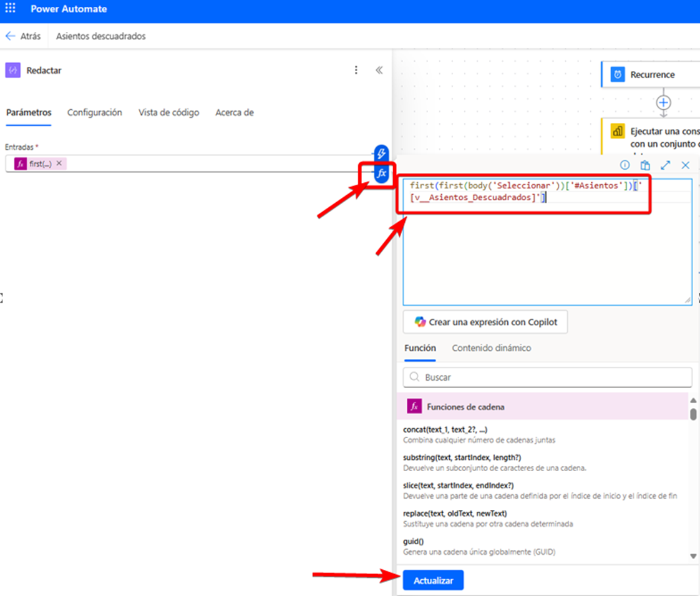The image size is (700, 596).
Task: Open the Redactar three-dot options menu
Action: pyautogui.click(x=356, y=71)
